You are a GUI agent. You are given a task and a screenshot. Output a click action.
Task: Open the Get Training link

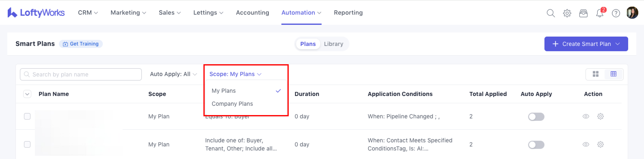click(x=81, y=44)
